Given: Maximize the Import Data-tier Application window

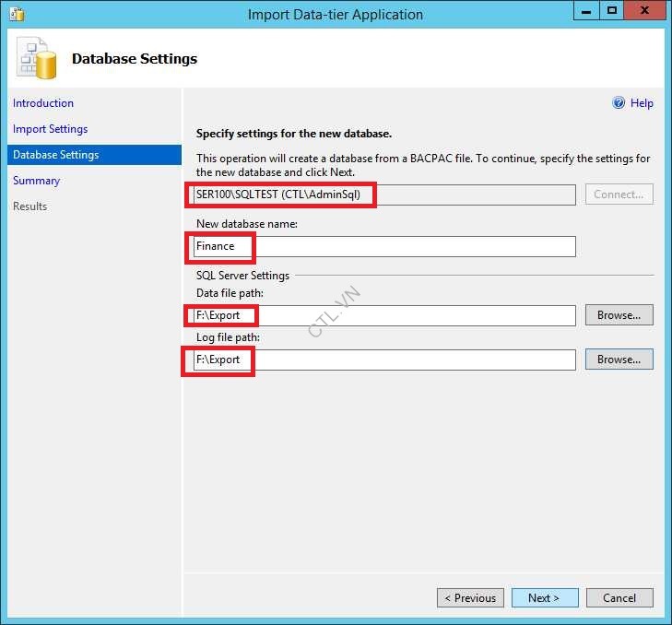Looking at the screenshot, I should coord(612,12).
